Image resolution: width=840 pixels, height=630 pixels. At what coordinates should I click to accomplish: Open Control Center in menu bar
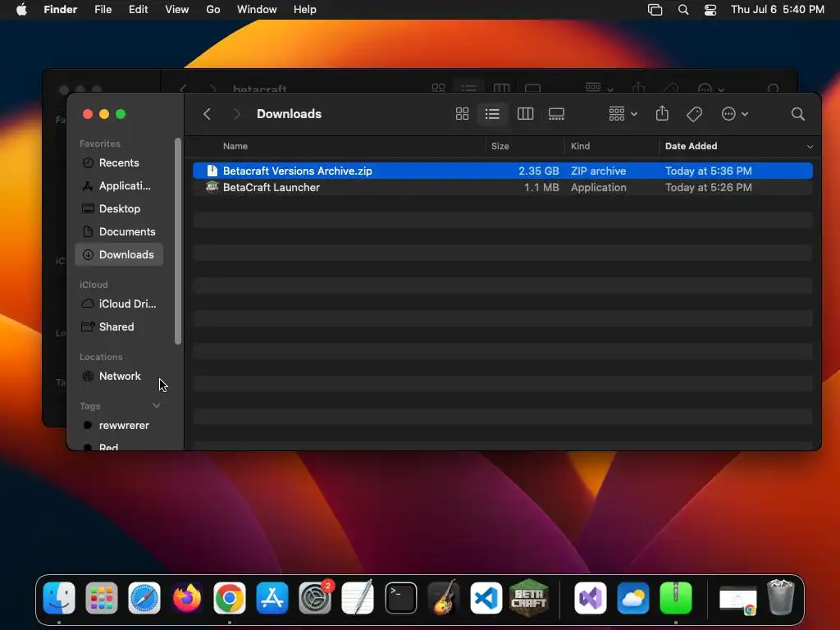(x=710, y=10)
